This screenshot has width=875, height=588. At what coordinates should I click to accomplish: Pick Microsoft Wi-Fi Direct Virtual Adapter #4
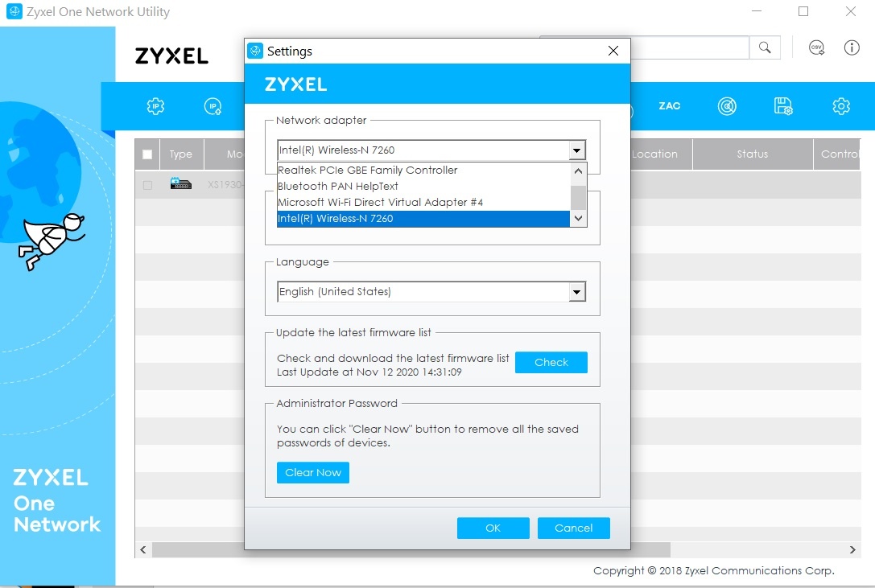pos(380,203)
